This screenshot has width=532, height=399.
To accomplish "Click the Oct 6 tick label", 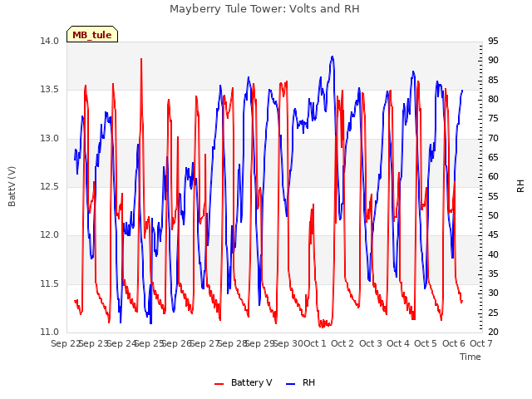I will 454,343.
